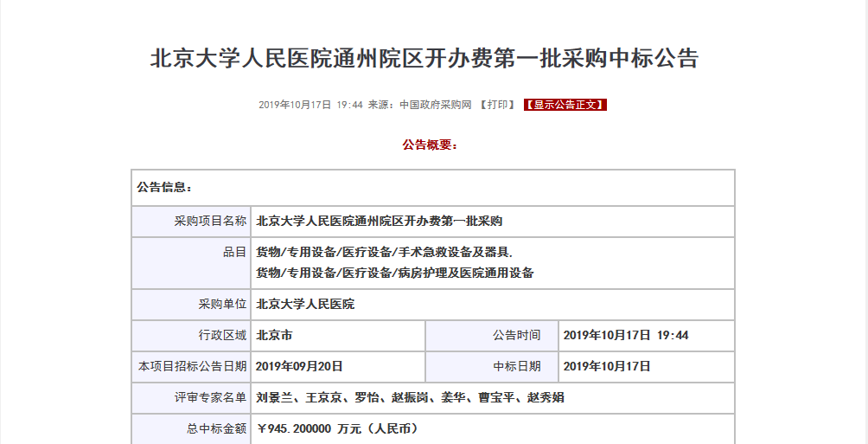Click the project name value 北京大学人民医院通州院区开办费第一批采购
This screenshot has width=868, height=444.
380,222
